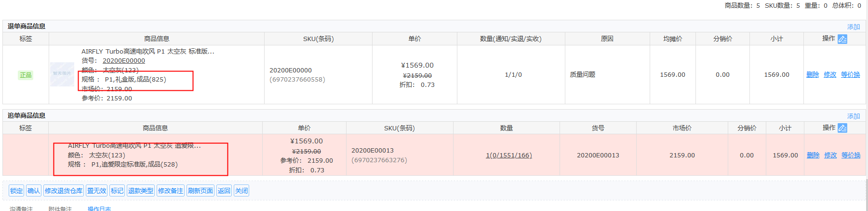
Task: Open item number link 20200E00000
Action: (124, 60)
